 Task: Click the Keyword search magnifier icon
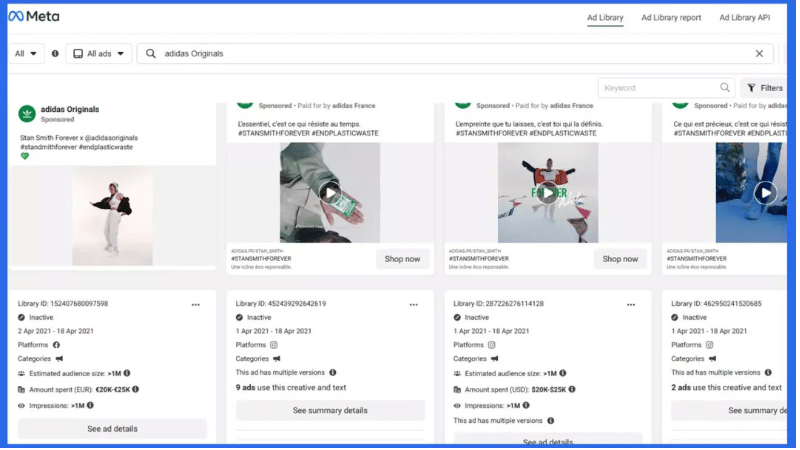(x=725, y=88)
